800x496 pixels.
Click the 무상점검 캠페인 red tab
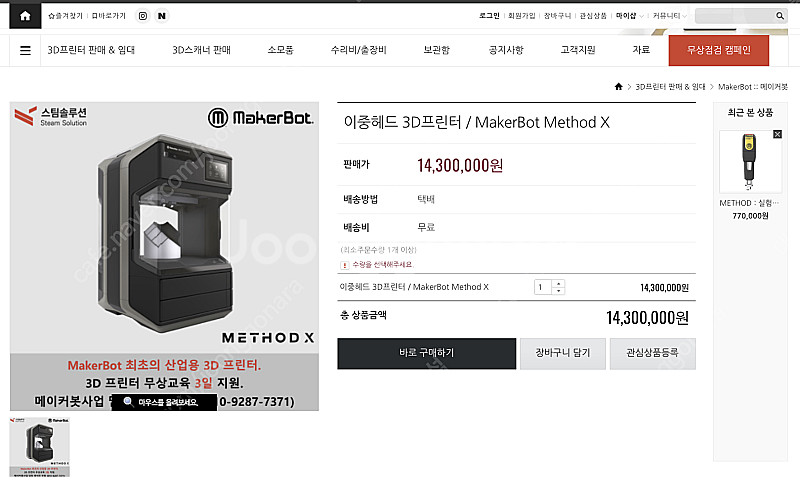pos(718,50)
